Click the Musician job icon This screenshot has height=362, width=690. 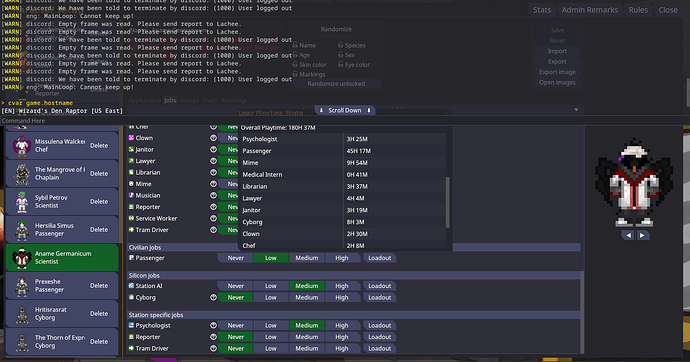coord(131,195)
